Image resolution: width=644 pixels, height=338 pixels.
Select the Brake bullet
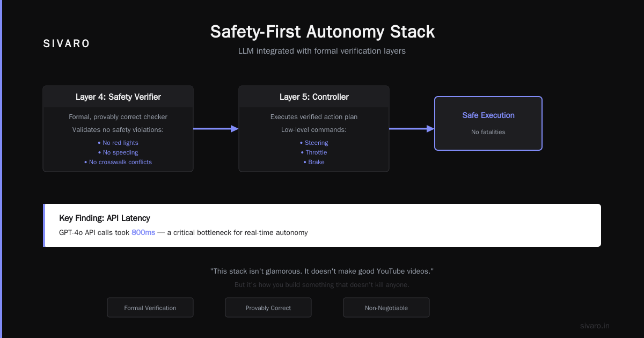(314, 162)
